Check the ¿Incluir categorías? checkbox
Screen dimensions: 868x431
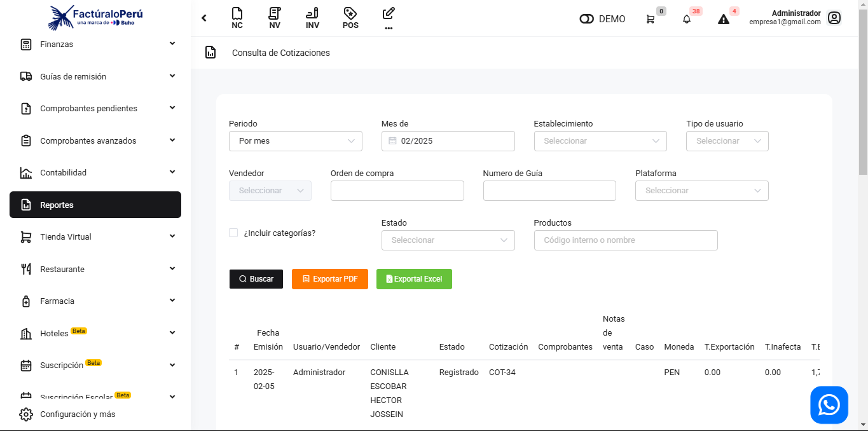[x=233, y=233]
